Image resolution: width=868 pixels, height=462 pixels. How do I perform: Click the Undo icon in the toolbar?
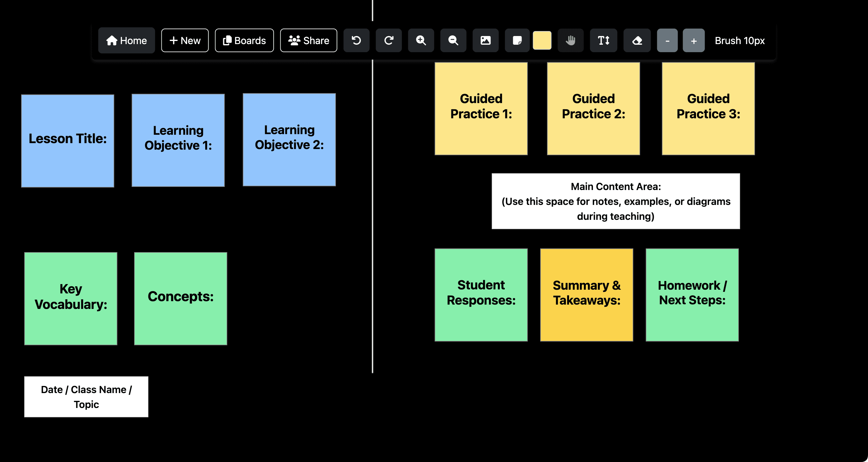(356, 40)
